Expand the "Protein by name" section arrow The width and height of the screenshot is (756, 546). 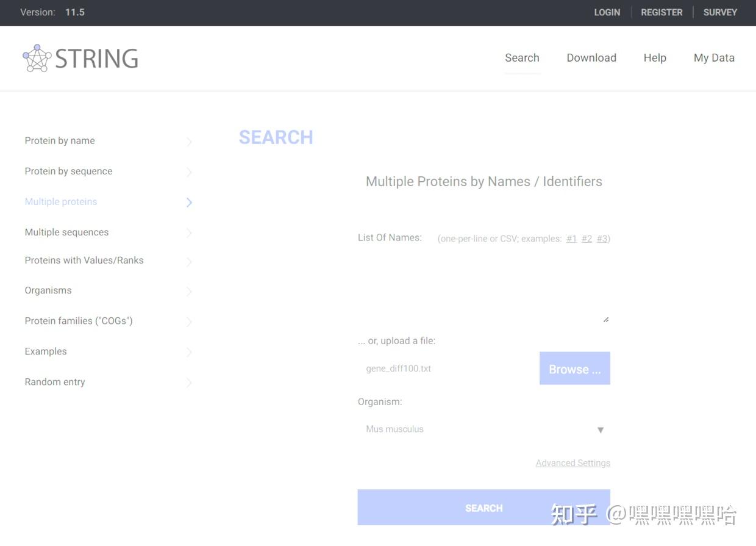coord(189,141)
